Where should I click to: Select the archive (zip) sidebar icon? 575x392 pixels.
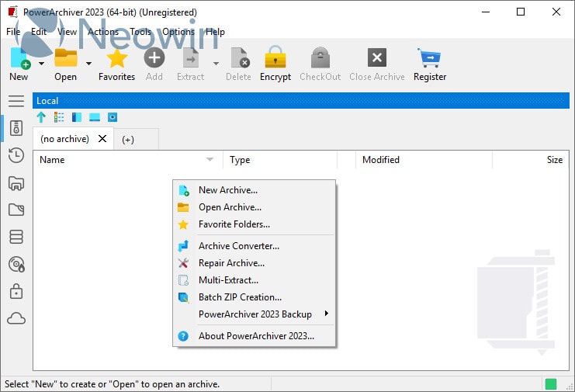16,128
